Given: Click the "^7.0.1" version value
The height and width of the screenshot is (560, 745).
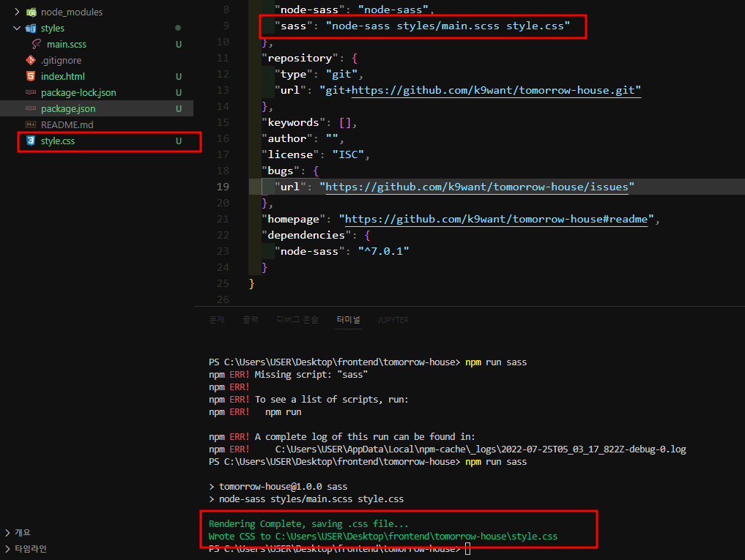Looking at the screenshot, I should (383, 251).
